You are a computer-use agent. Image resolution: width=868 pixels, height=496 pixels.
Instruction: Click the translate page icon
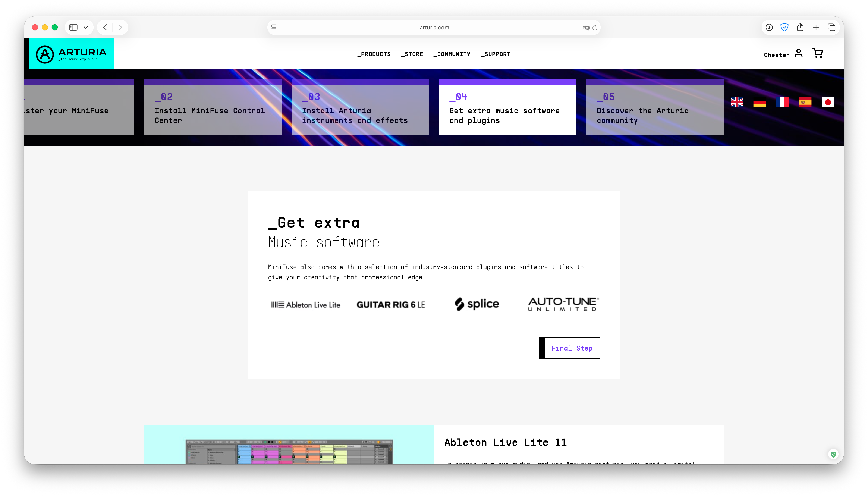pyautogui.click(x=585, y=27)
